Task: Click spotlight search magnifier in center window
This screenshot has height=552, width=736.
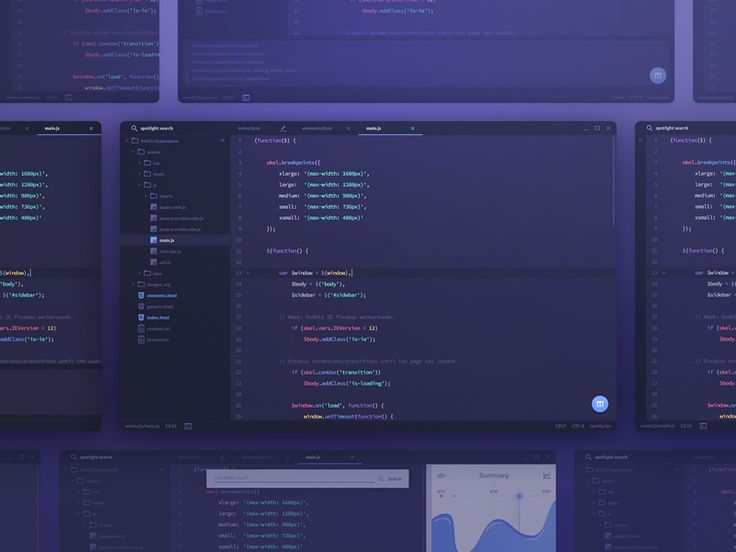Action: (134, 128)
